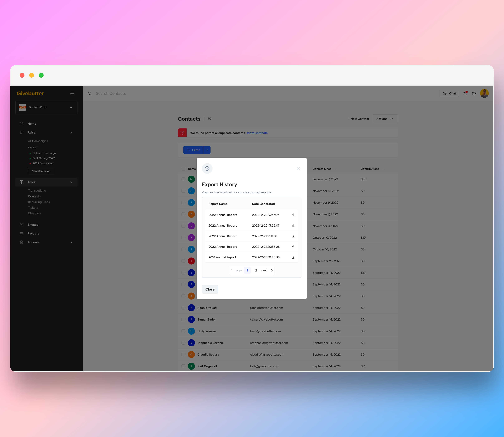Download the 2022 Annual Report from 13:57:07

293,215
